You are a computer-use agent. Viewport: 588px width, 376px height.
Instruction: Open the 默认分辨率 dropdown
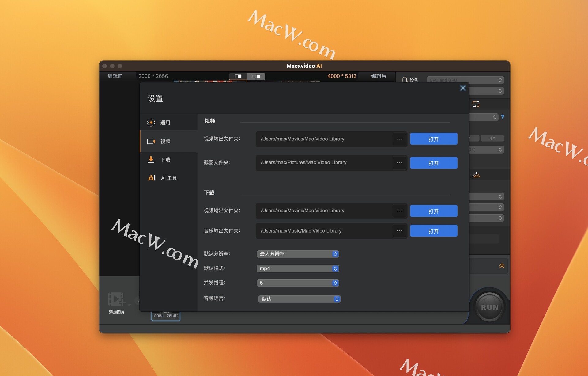tap(298, 254)
